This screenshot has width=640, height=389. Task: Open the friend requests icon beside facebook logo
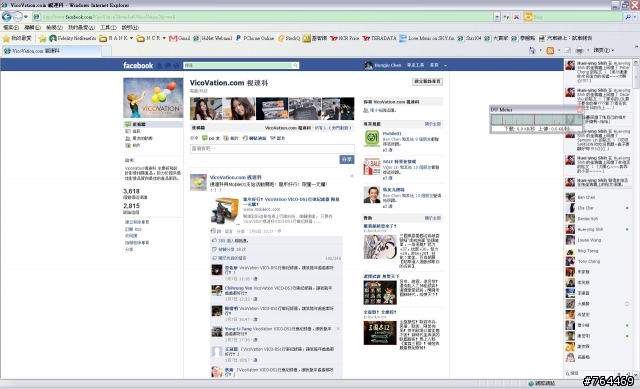point(160,65)
